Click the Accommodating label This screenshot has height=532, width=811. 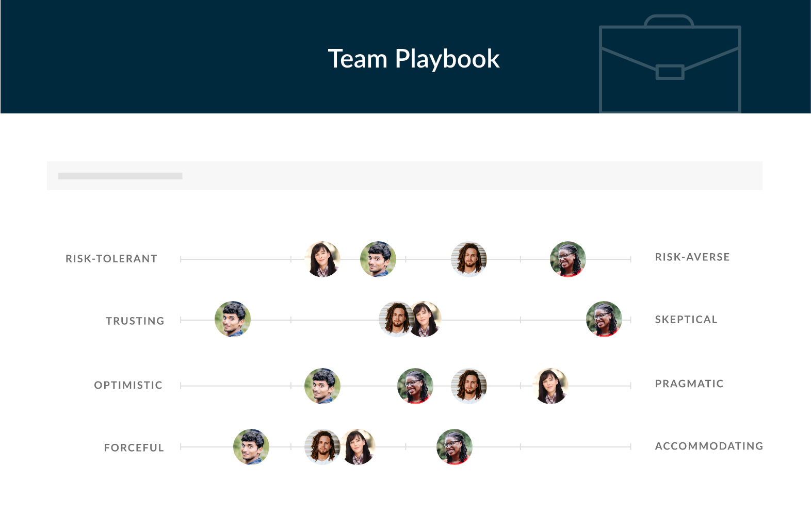(709, 446)
